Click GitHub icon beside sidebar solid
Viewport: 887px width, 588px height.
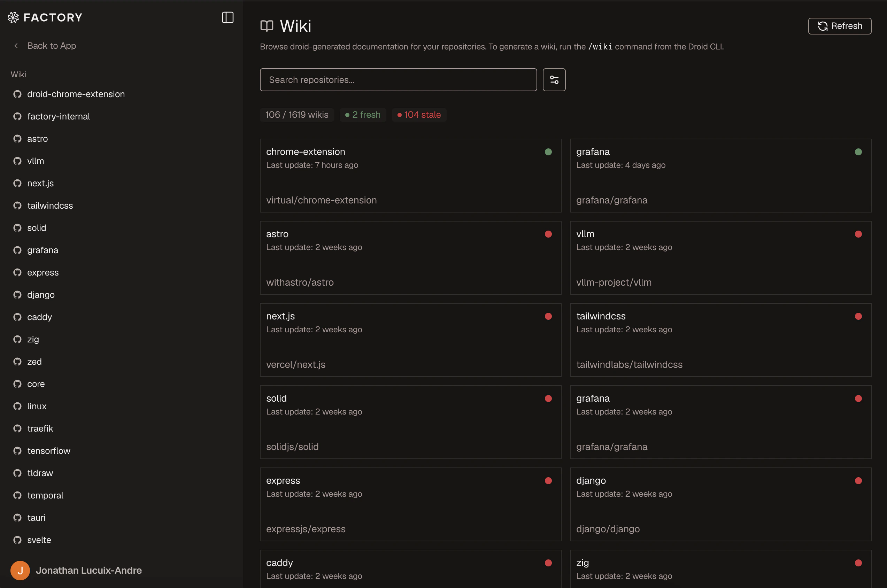tap(17, 227)
